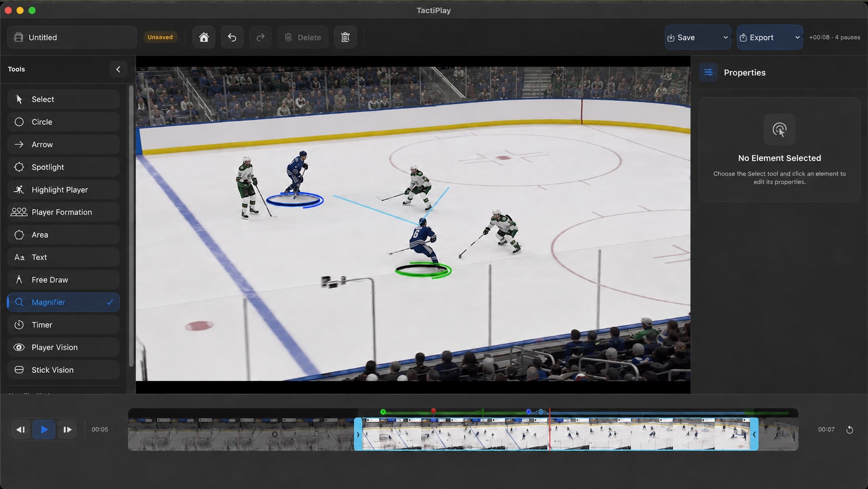
Task: Open the Player Formation tool
Action: click(x=63, y=212)
